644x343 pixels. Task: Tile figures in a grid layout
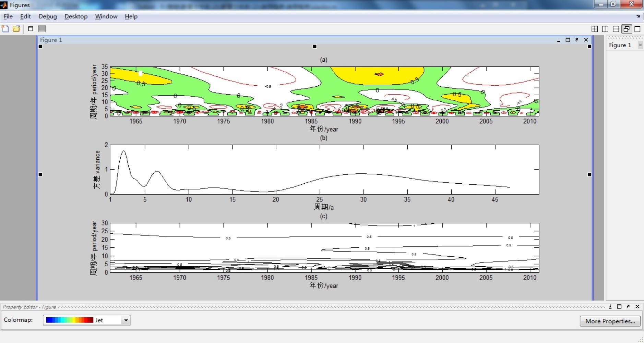pos(595,29)
